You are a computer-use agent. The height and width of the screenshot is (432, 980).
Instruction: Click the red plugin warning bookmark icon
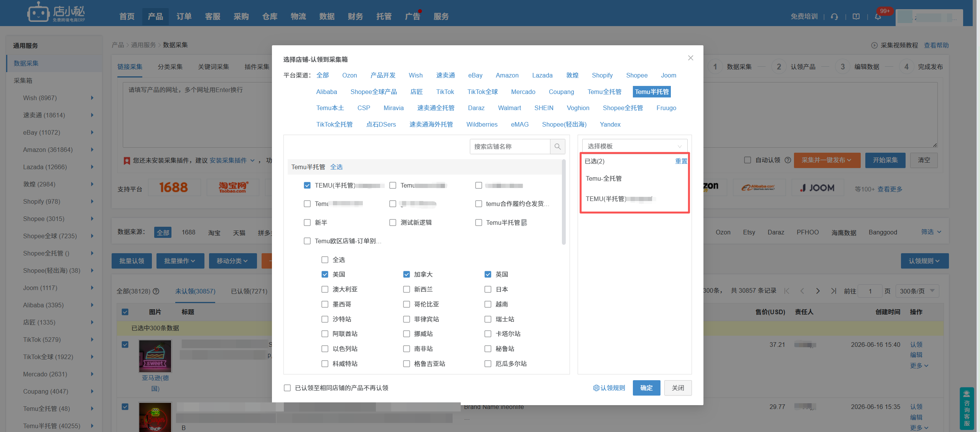127,161
